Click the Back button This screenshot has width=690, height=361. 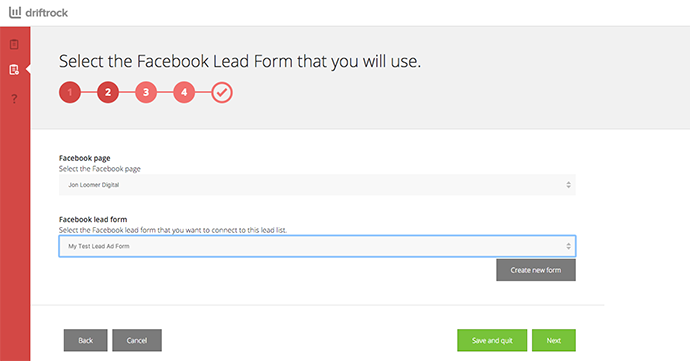point(85,340)
